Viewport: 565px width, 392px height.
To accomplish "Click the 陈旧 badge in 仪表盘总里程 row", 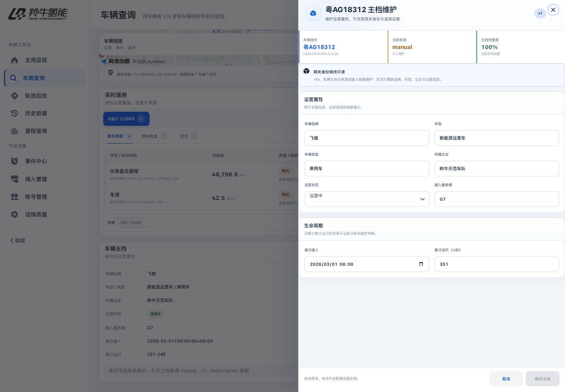I will pos(285,171).
